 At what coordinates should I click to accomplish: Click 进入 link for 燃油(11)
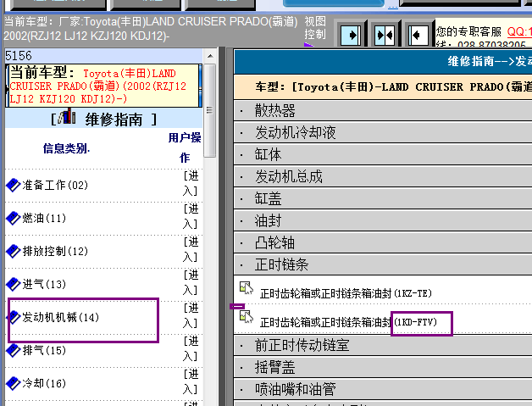[x=191, y=216]
